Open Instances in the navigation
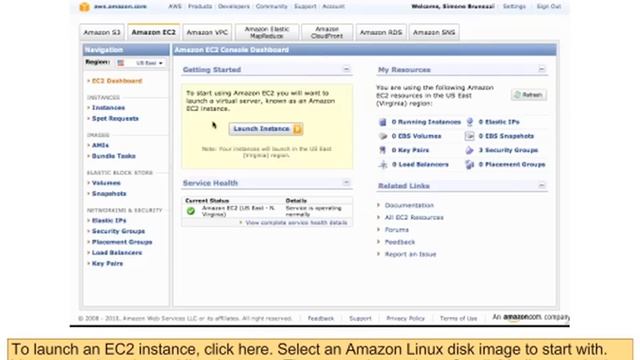This screenshot has width=640, height=360. click(108, 108)
